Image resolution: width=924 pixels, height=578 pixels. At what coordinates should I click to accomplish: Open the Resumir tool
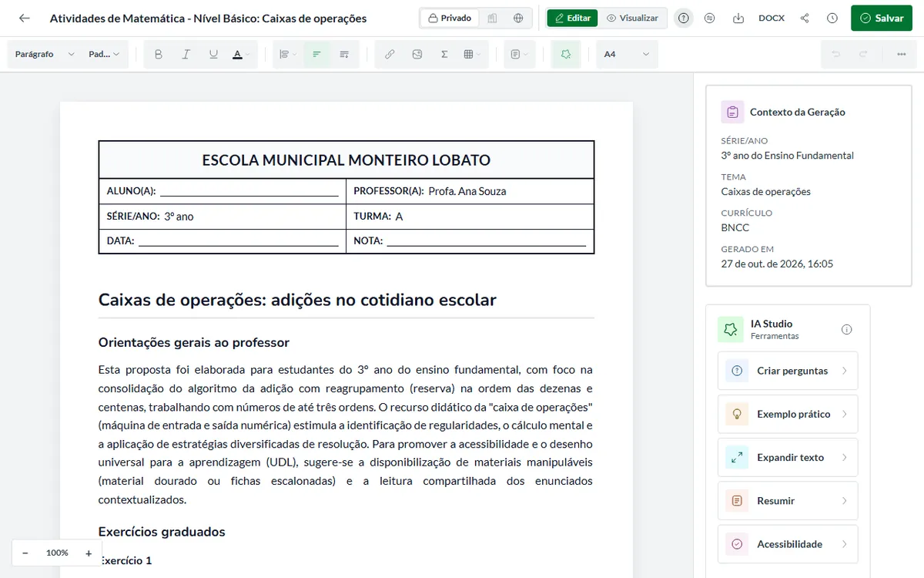787,501
